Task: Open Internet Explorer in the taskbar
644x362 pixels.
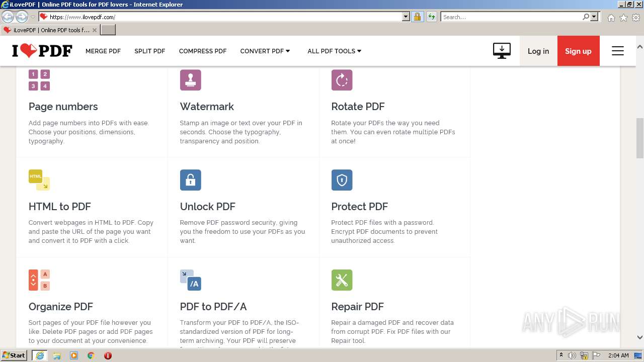Action: 40,355
